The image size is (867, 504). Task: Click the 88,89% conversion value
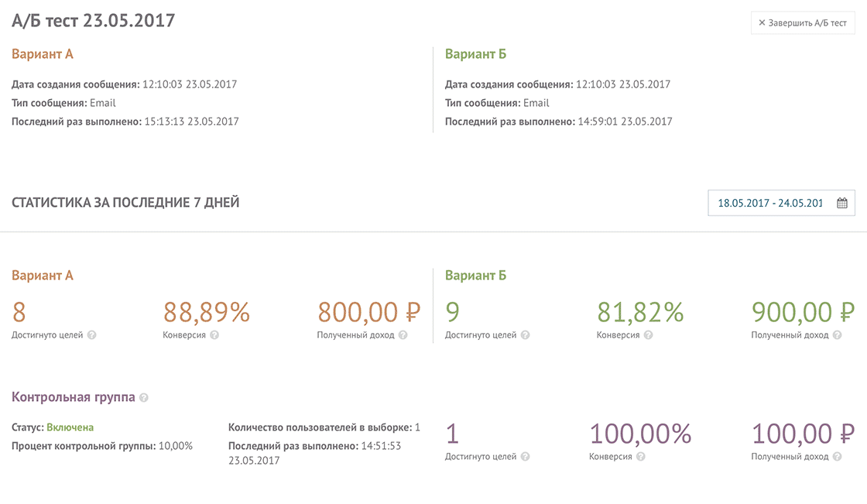pos(207,312)
